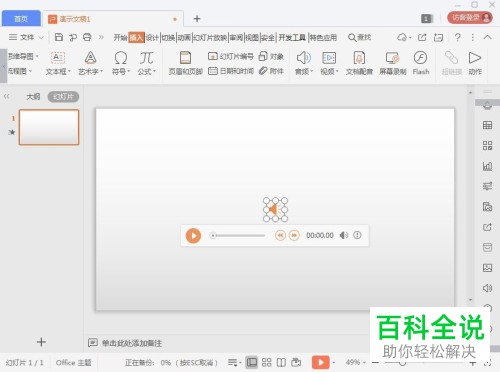The width and height of the screenshot is (500, 372).
Task: Open the Slide Show (幻灯片放映) tab
Action: pos(210,38)
